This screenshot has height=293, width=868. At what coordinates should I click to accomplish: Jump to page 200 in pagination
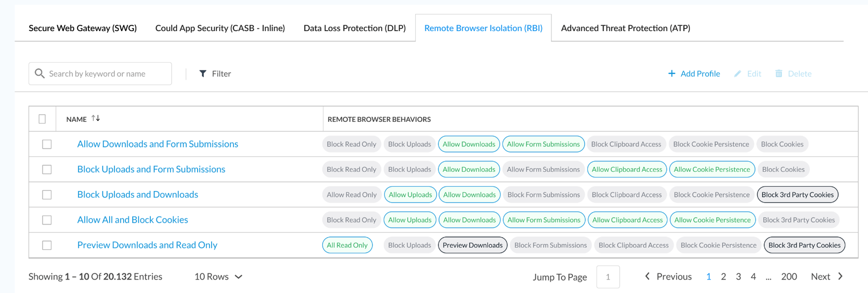tap(789, 277)
